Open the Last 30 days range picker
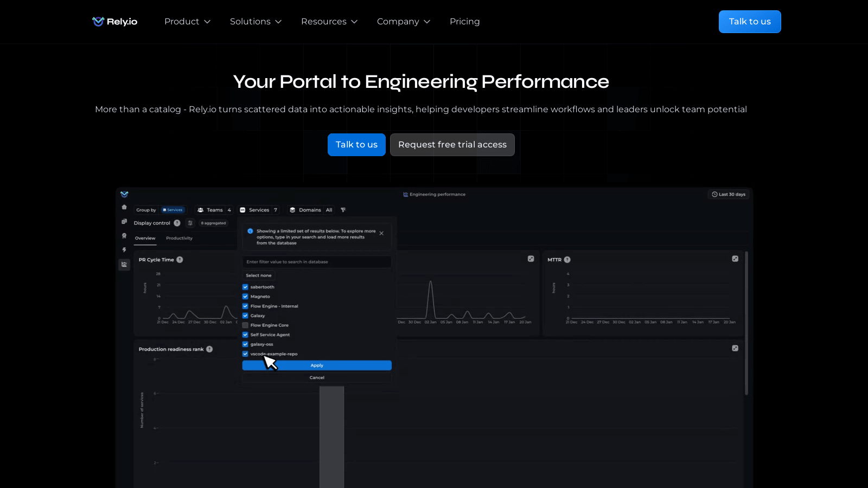 (729, 194)
